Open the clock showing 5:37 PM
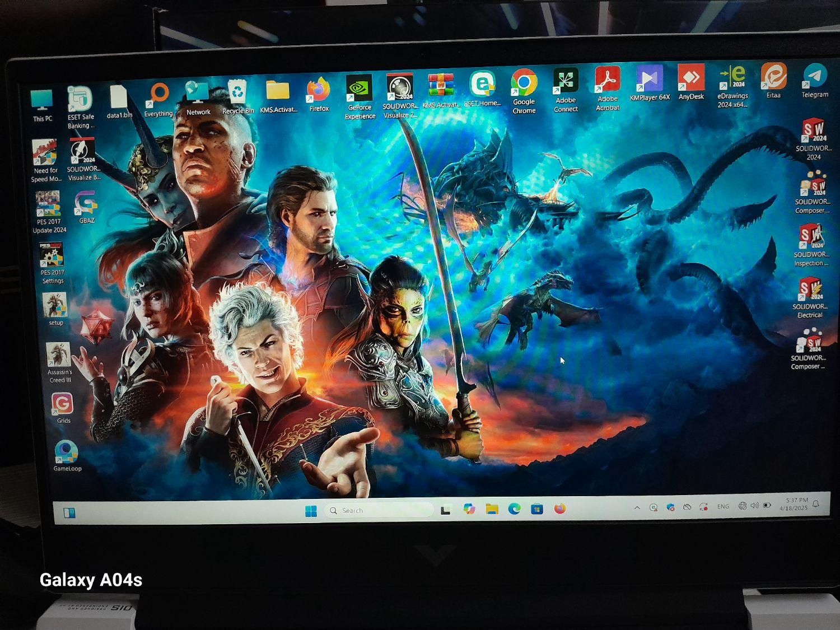The height and width of the screenshot is (630, 840). [794, 504]
